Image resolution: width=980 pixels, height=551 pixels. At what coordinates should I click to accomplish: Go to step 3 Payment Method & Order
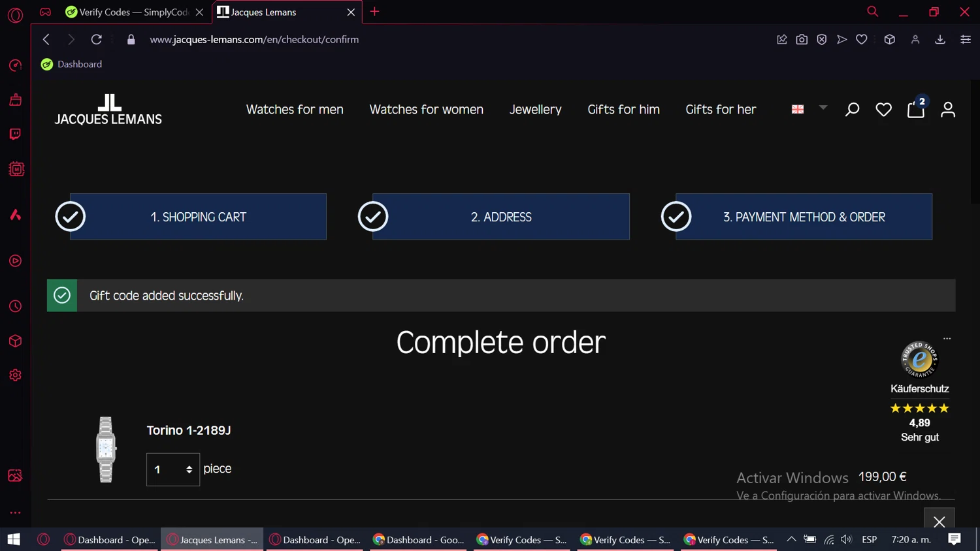(x=804, y=217)
